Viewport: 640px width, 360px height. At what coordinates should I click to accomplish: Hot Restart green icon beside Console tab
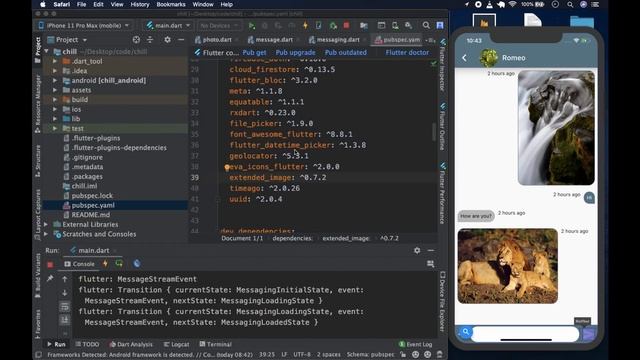(119, 264)
